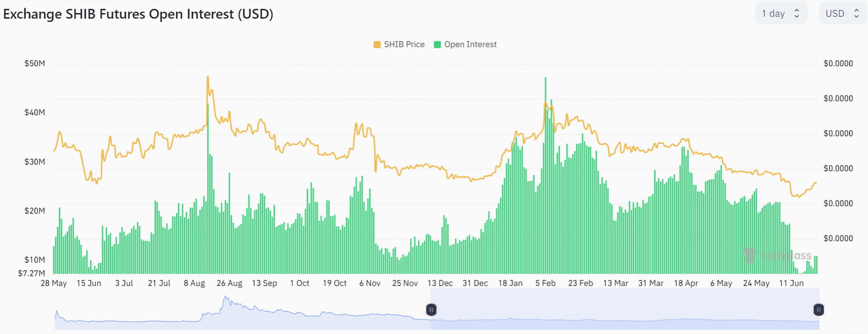Click the 15 Jun x-axis date label
Image resolution: width=868 pixels, height=334 pixels.
89,283
